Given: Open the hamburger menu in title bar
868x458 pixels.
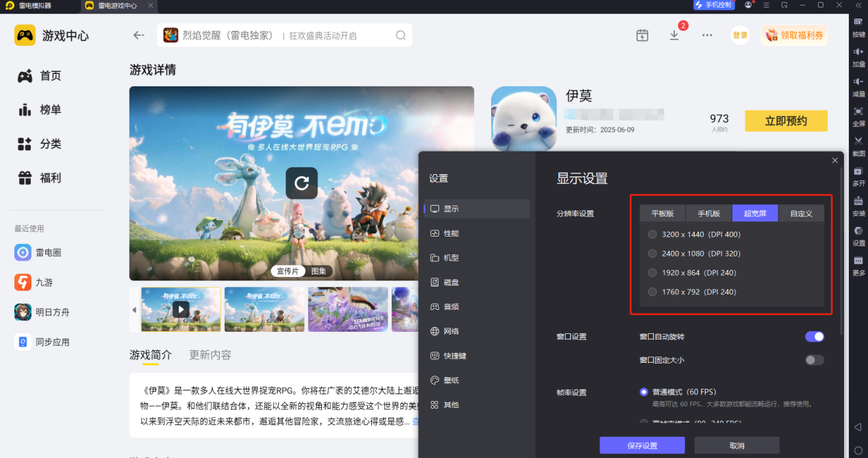Looking at the screenshot, I should point(766,5).
